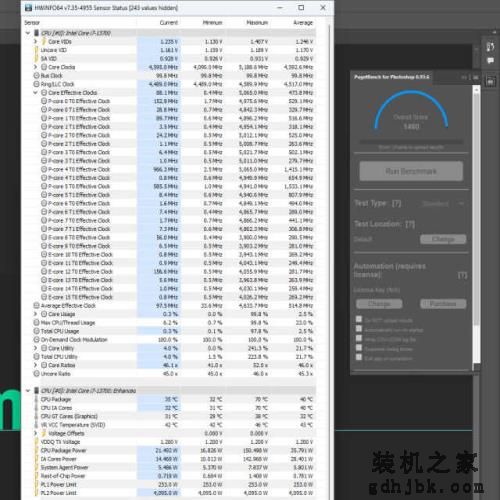
Task: Click the voltage icon beside SA VID
Action: (x=36, y=59)
